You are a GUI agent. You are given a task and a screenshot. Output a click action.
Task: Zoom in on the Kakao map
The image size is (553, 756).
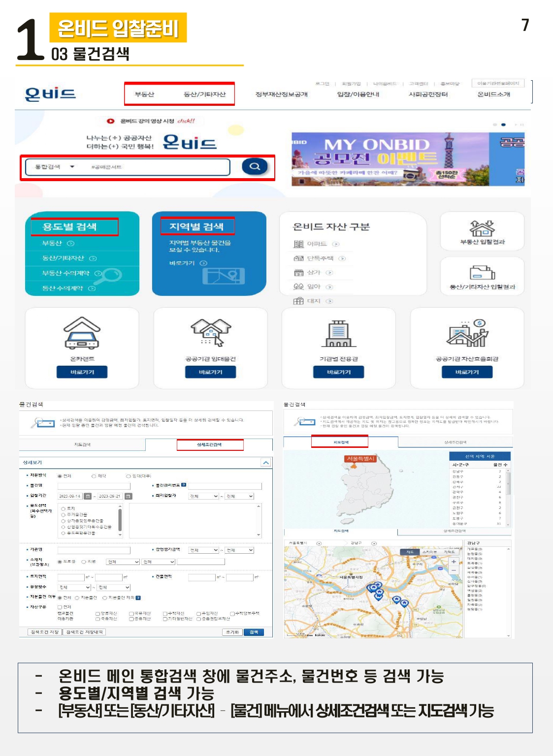click(454, 562)
